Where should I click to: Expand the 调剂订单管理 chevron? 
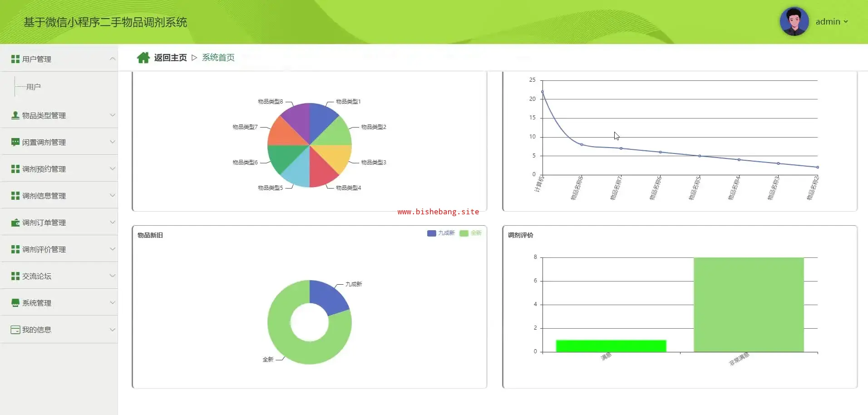point(113,222)
